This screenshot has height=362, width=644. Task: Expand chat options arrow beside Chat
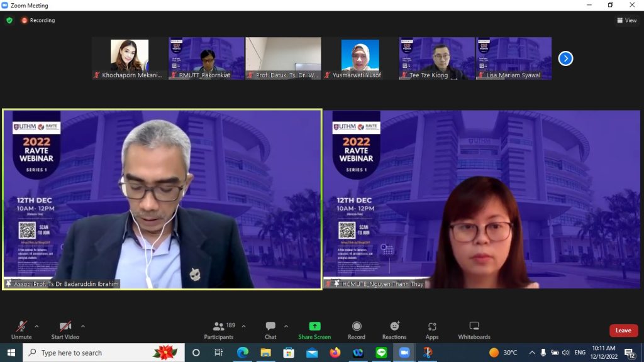[286, 326]
